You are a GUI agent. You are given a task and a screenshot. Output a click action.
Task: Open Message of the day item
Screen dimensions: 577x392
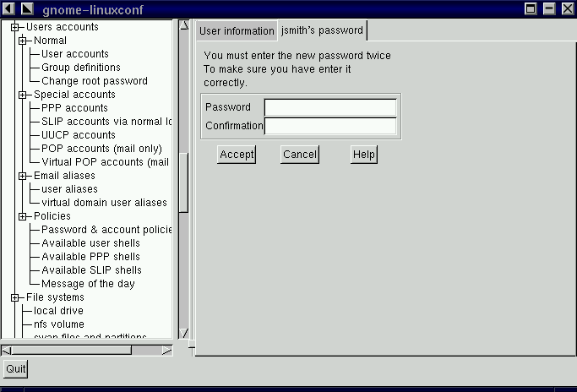point(88,284)
